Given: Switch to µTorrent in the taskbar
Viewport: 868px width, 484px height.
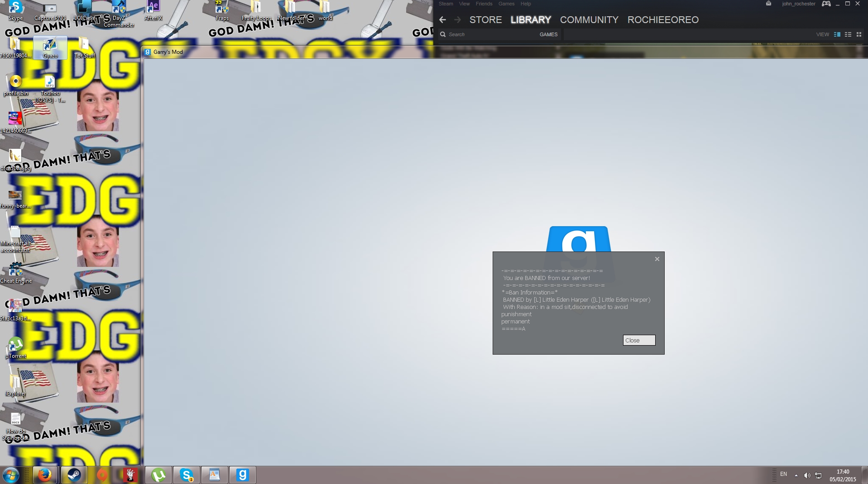Looking at the screenshot, I should (x=158, y=475).
